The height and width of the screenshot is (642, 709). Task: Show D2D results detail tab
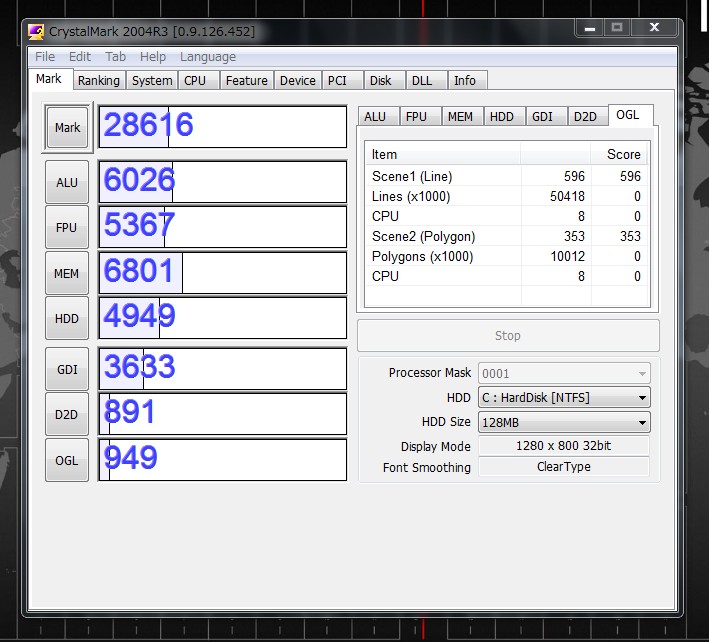point(588,117)
